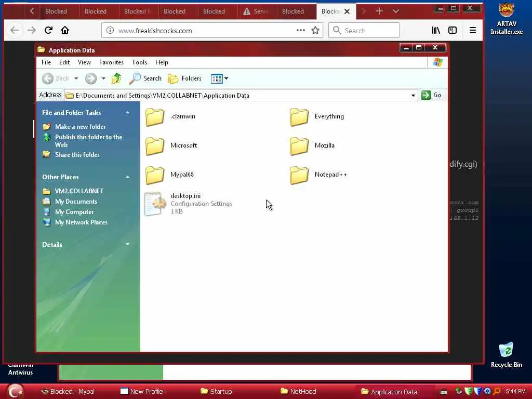Collapse the Other Places section
The width and height of the screenshot is (532, 399).
128,177
